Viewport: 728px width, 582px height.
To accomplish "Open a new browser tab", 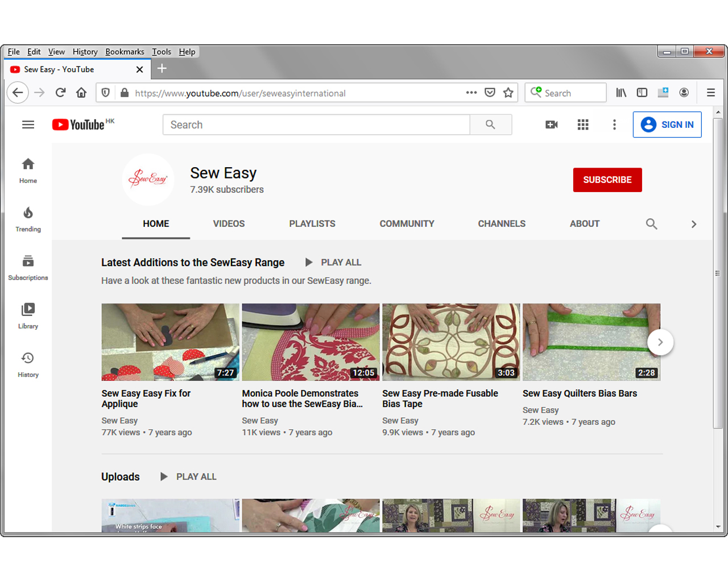I will [162, 69].
